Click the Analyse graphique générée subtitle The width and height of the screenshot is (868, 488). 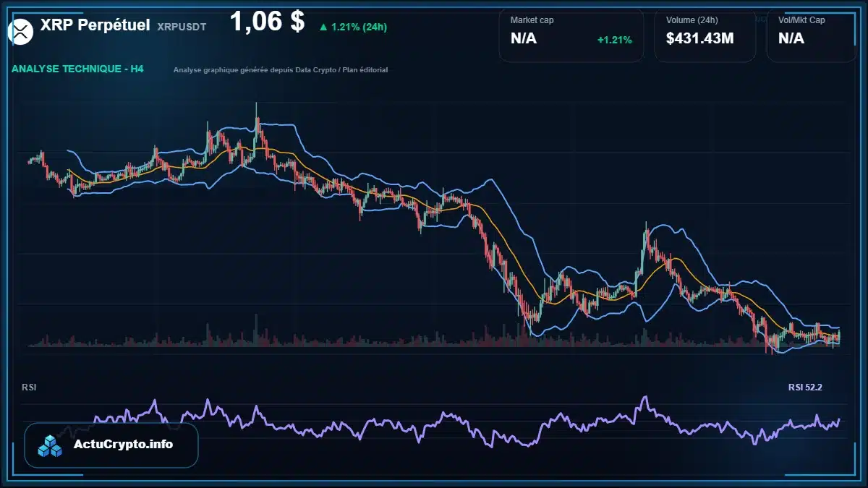pos(281,70)
